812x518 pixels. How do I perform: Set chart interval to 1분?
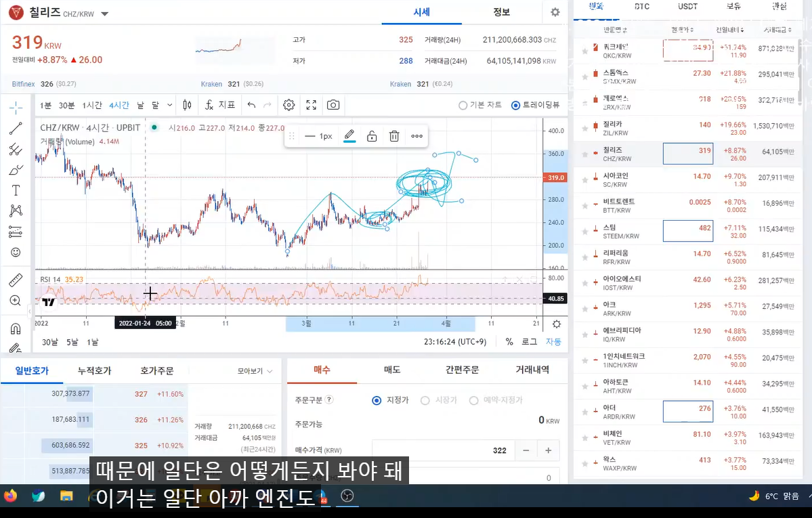45,105
